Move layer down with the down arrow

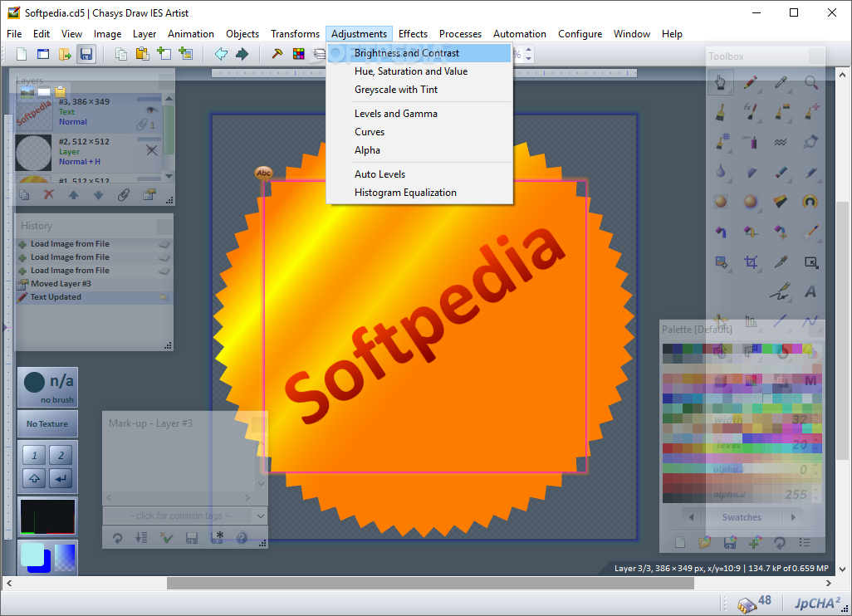[x=98, y=194]
